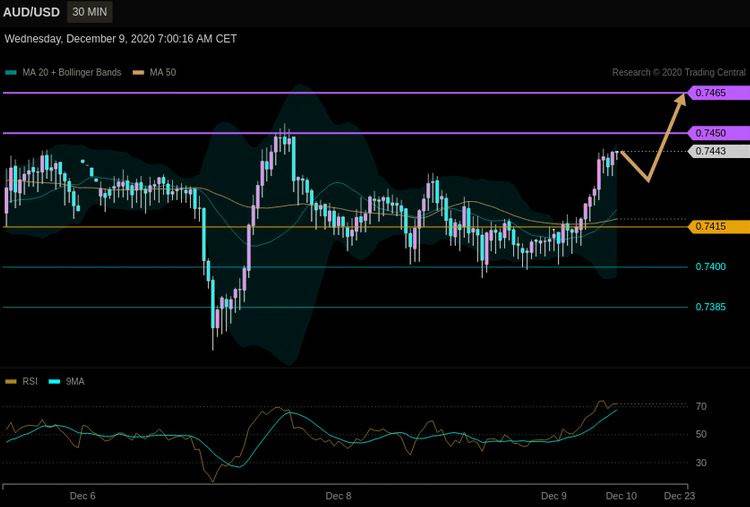This screenshot has height=507, width=750.
Task: Click the 0.7465 resistance price label
Action: pos(719,93)
